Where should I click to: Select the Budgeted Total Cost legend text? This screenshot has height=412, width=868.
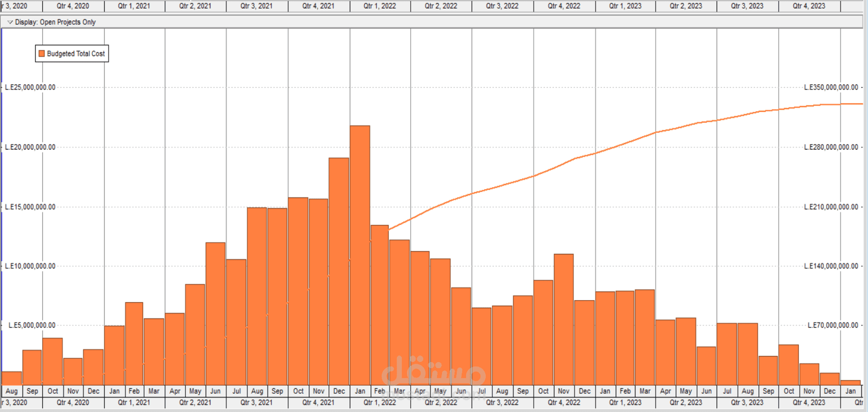click(76, 54)
